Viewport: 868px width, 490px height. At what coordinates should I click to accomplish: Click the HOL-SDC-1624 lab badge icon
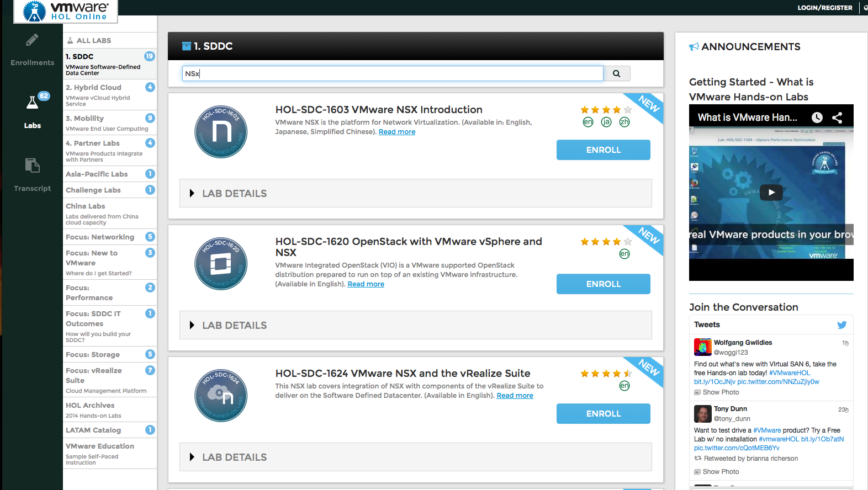[221, 396]
